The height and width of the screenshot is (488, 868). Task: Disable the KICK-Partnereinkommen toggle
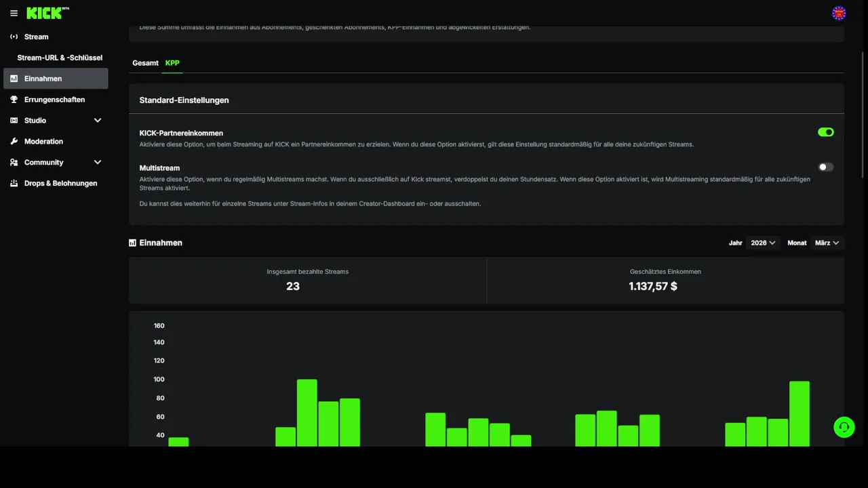825,132
